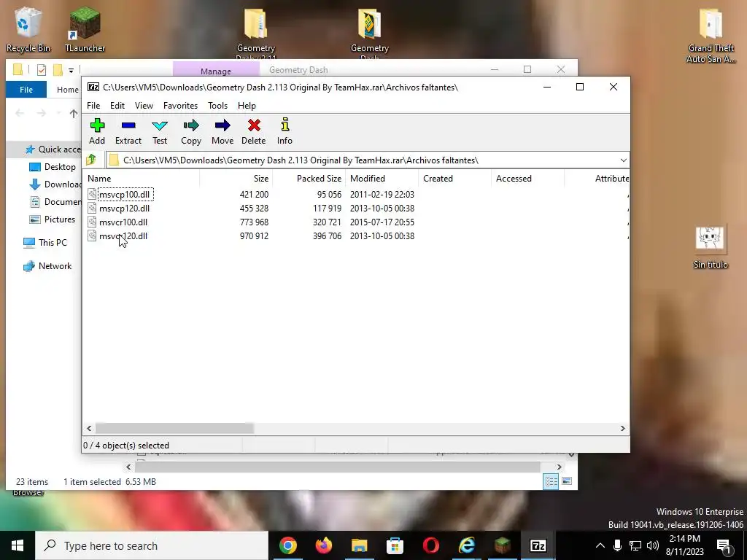Open the notification center icon
Viewport: 747px width, 560px height.
point(724,545)
